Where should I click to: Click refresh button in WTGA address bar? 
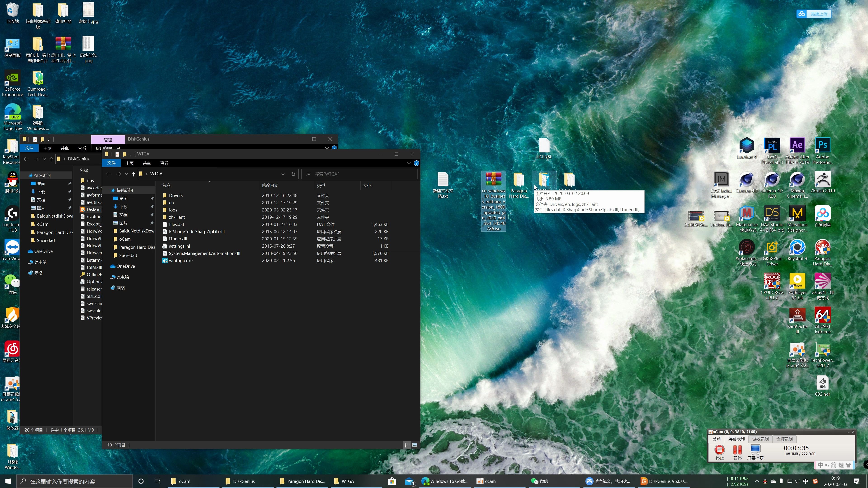[293, 174]
